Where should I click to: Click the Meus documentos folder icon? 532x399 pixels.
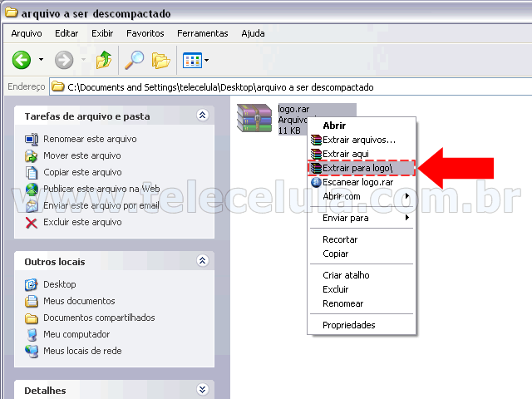[32, 301]
